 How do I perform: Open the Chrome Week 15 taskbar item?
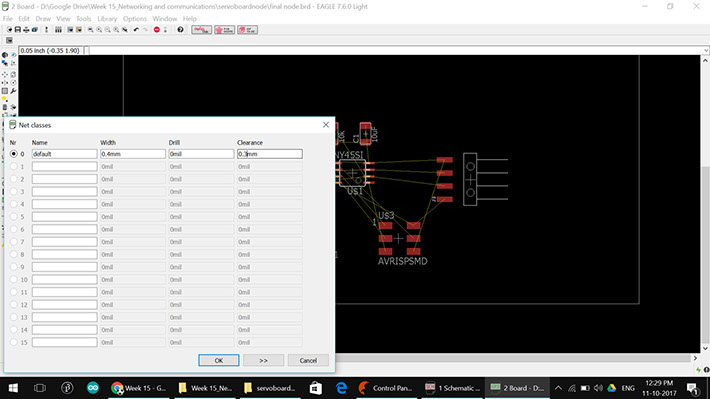[x=139, y=388]
